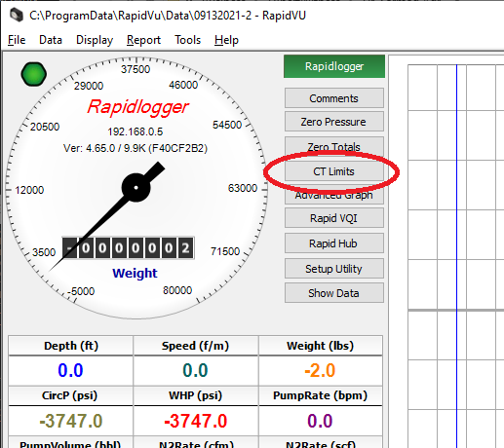Open the Advanced Graph
This screenshot has height=448, width=504.
[x=334, y=195]
